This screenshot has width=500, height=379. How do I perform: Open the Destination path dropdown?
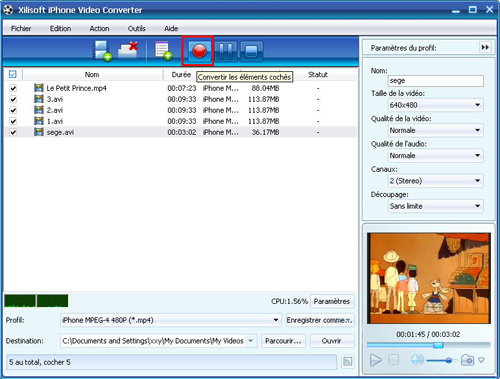251,341
